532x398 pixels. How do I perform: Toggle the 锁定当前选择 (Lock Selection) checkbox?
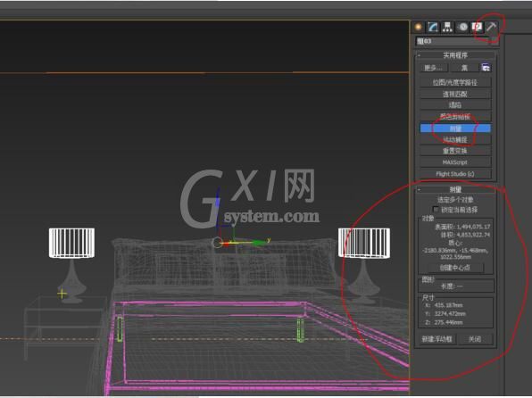(x=436, y=210)
